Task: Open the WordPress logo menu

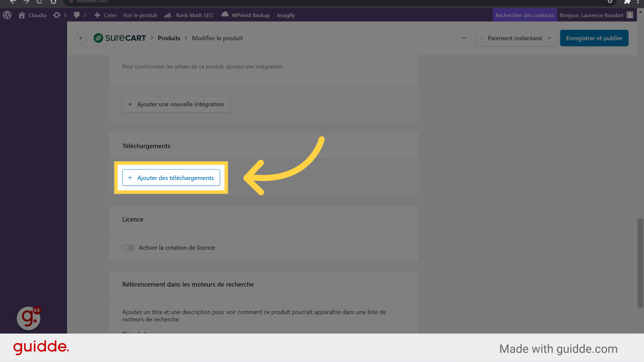Action: [7, 15]
